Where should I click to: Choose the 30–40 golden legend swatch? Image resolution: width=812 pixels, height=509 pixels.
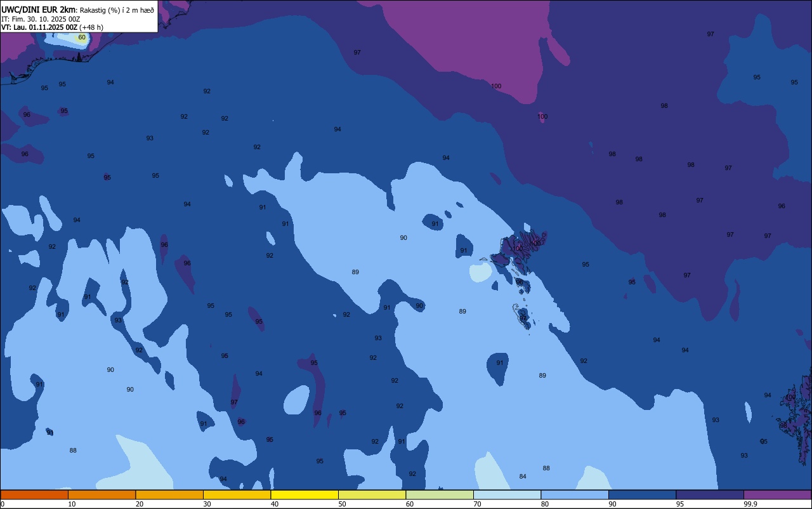click(x=237, y=494)
